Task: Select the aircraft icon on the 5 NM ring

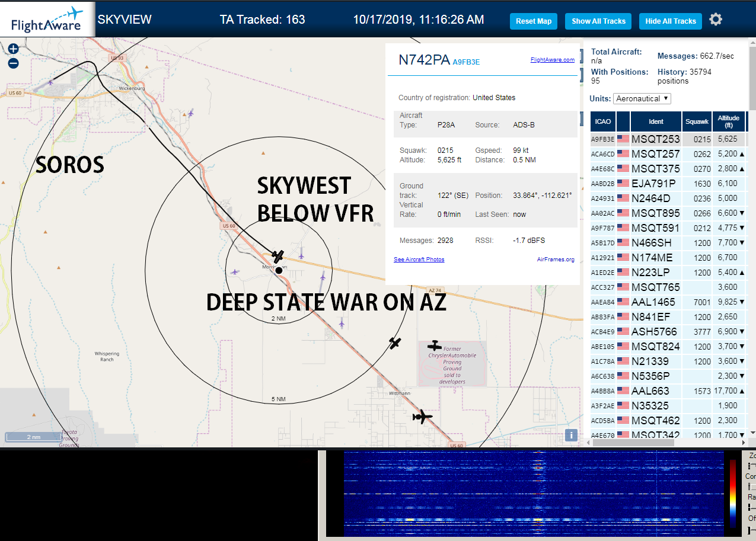Action: (x=395, y=342)
